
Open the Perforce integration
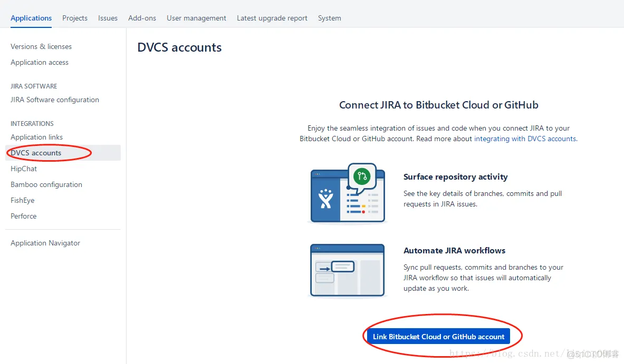point(24,216)
